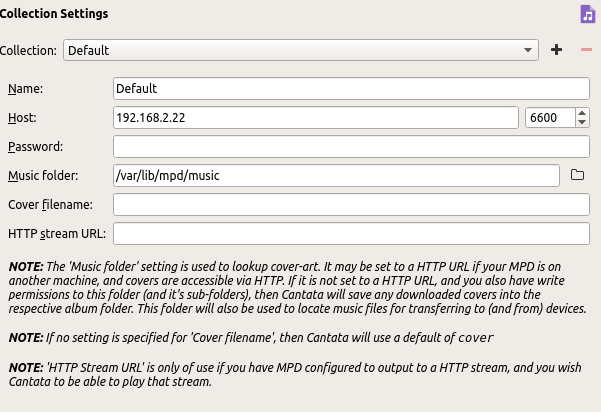The width and height of the screenshot is (601, 412).
Task: Click the "Cover filename:" label
Action: point(50,205)
